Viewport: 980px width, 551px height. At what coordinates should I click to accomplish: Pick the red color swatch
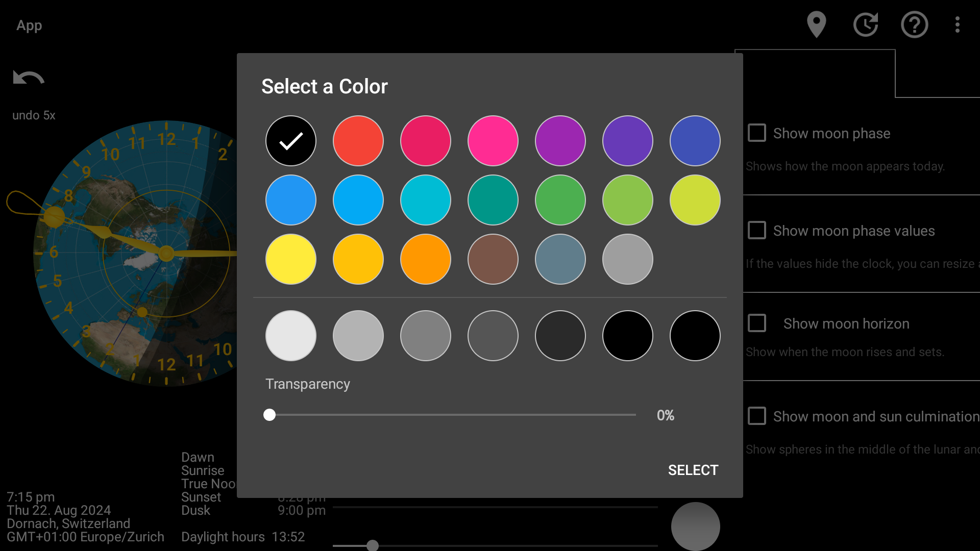pyautogui.click(x=358, y=141)
